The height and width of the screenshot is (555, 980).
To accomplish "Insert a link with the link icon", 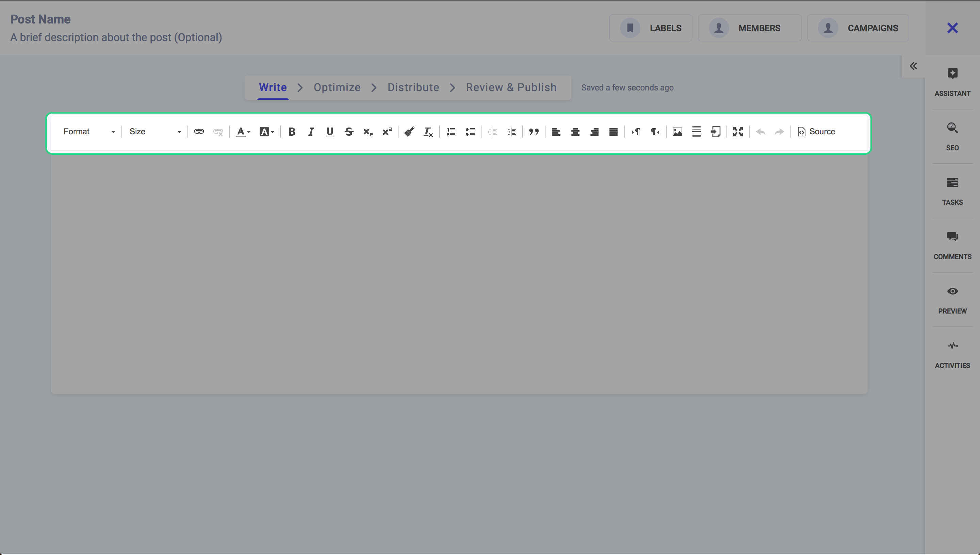I will 199,132.
